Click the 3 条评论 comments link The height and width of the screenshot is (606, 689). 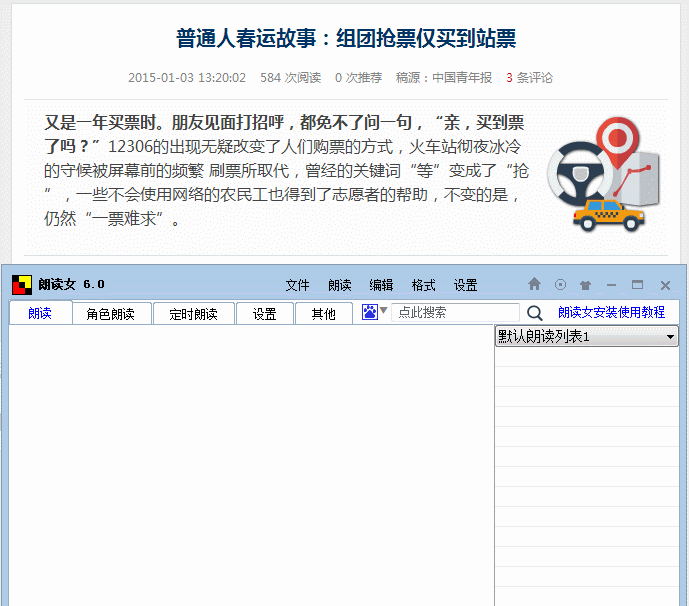tap(529, 78)
